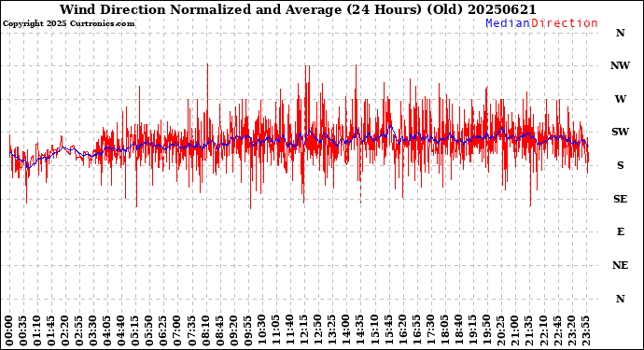
Task: Click the 07:00 time label
Action: (176, 330)
